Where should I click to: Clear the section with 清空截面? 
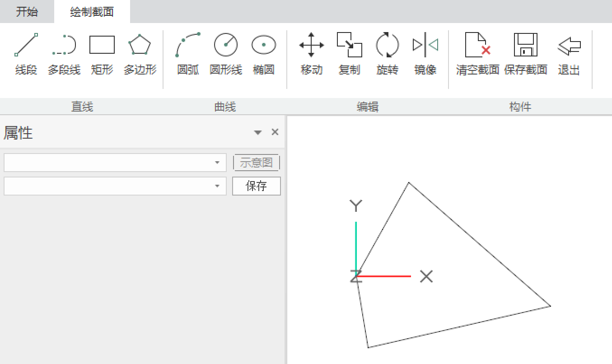click(478, 53)
